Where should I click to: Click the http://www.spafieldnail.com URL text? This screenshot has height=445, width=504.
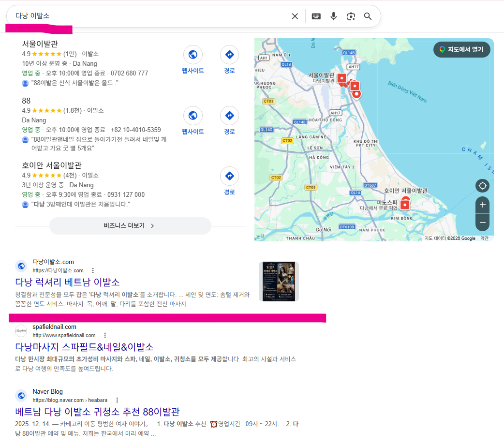coord(64,335)
